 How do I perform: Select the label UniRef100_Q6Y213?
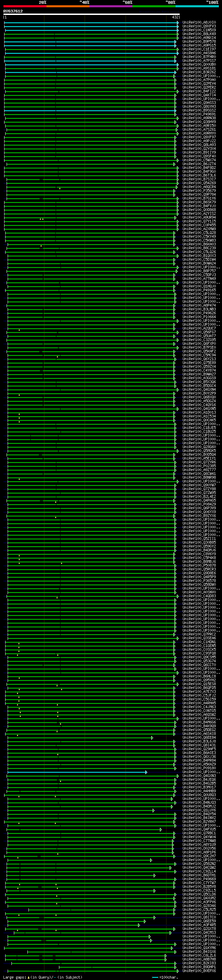click(199, 359)
